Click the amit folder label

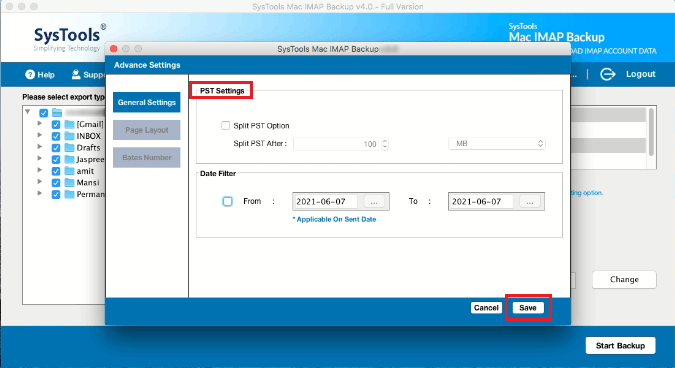(85, 171)
